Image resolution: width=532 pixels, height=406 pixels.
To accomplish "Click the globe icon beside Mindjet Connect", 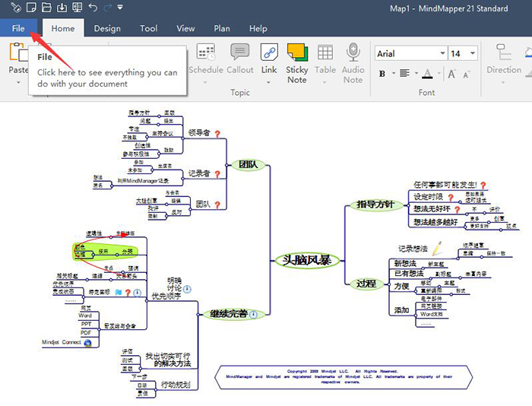I will [87, 343].
